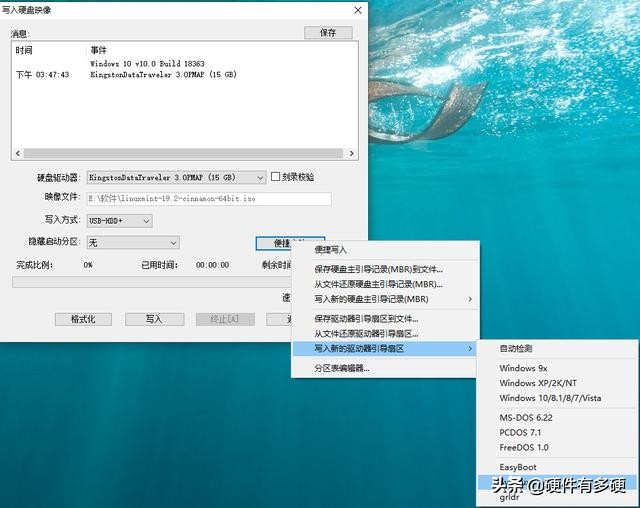Click the message list right scroll arrow
The width and height of the screenshot is (640, 508).
352,153
